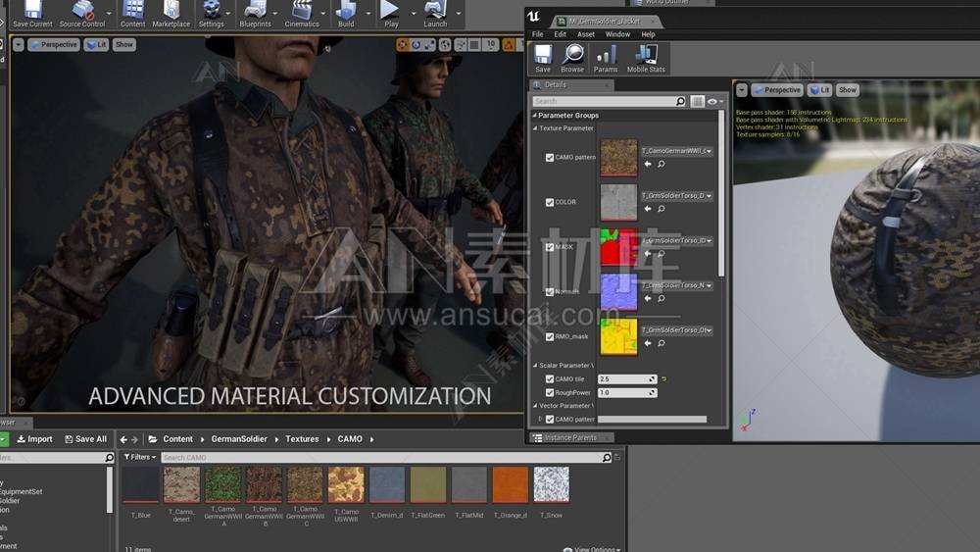
Task: Switch to the Instance Parents tab
Action: click(570, 437)
